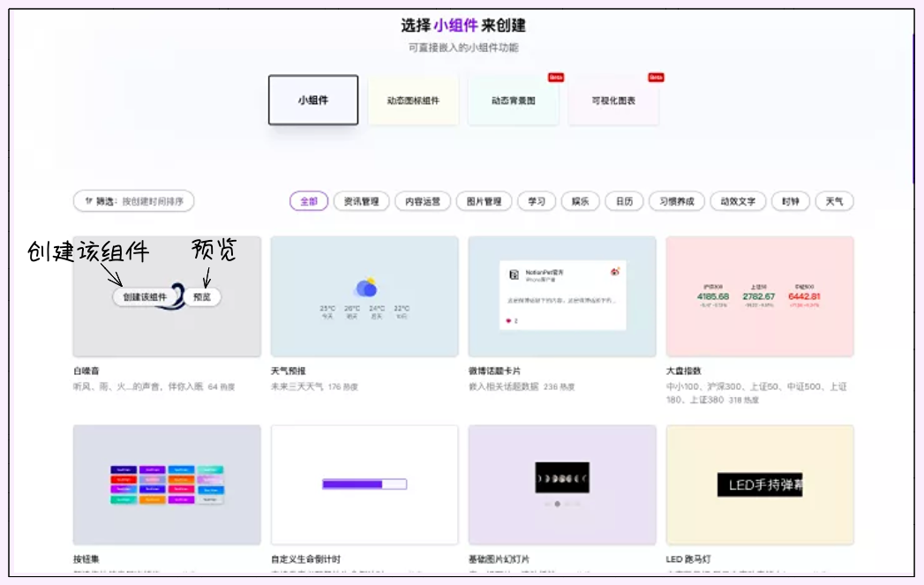Filter by 天气 category
The image size is (924, 585).
tap(834, 201)
